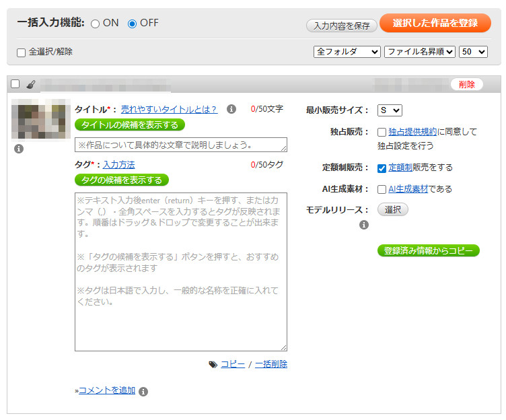
Task: Turn 一括入力機能 ON radio button
Action: (x=95, y=24)
